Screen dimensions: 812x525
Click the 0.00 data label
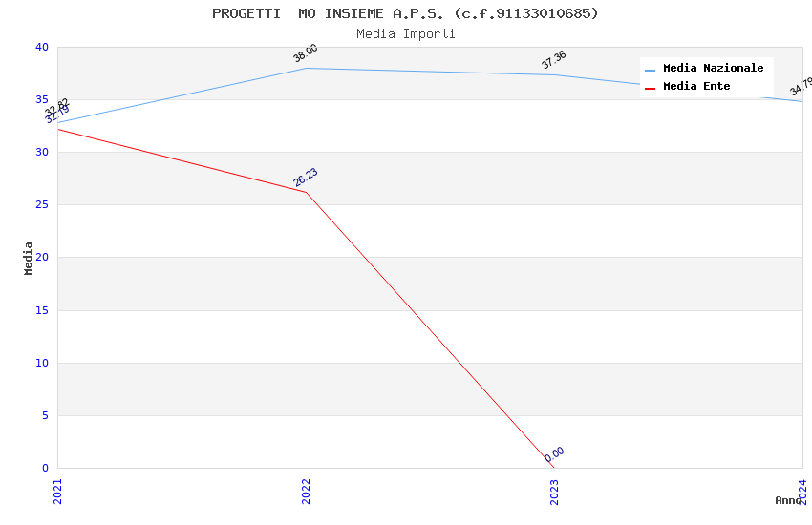point(554,454)
